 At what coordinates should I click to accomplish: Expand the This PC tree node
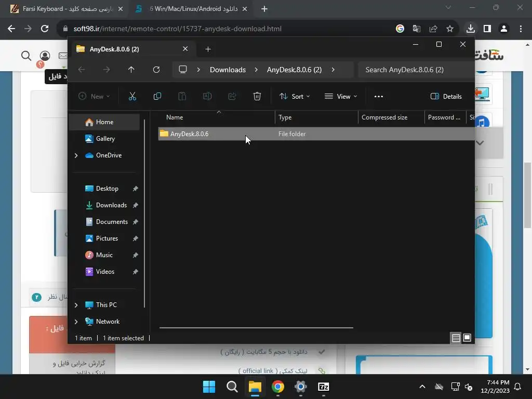coord(76,305)
